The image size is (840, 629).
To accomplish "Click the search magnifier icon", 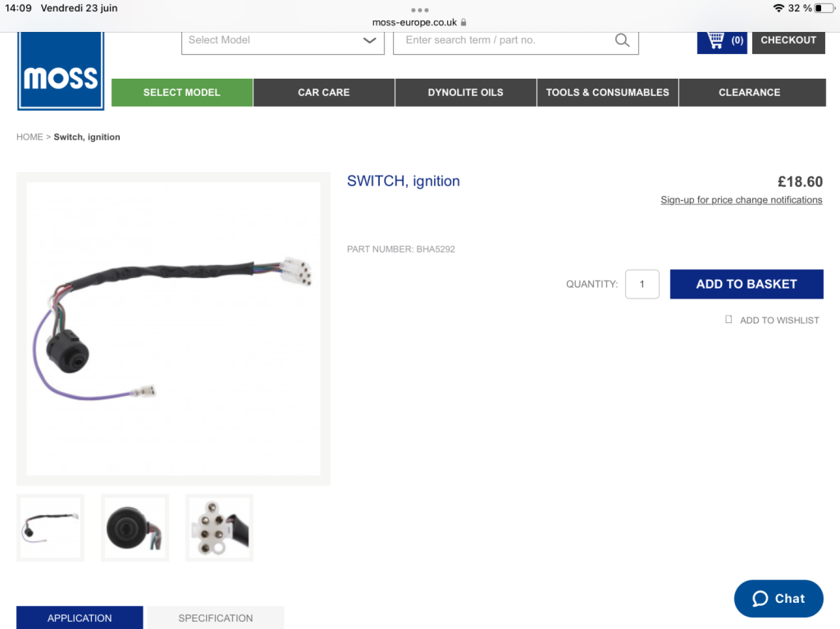I will [622, 40].
